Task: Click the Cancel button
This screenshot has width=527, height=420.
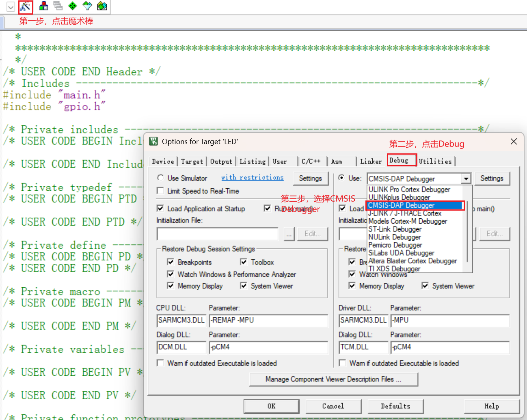Action: click(333, 406)
